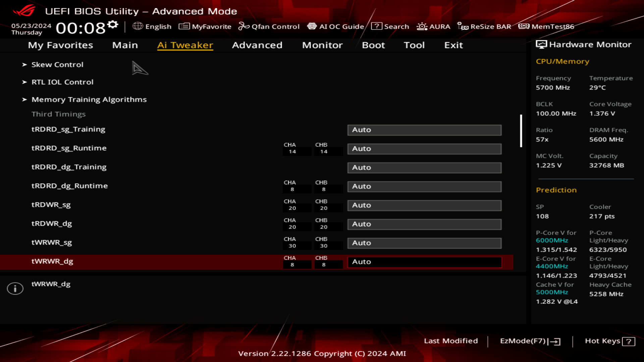This screenshot has height=362, width=644.
Task: Click the Third Timings section heading
Action: (x=58, y=114)
